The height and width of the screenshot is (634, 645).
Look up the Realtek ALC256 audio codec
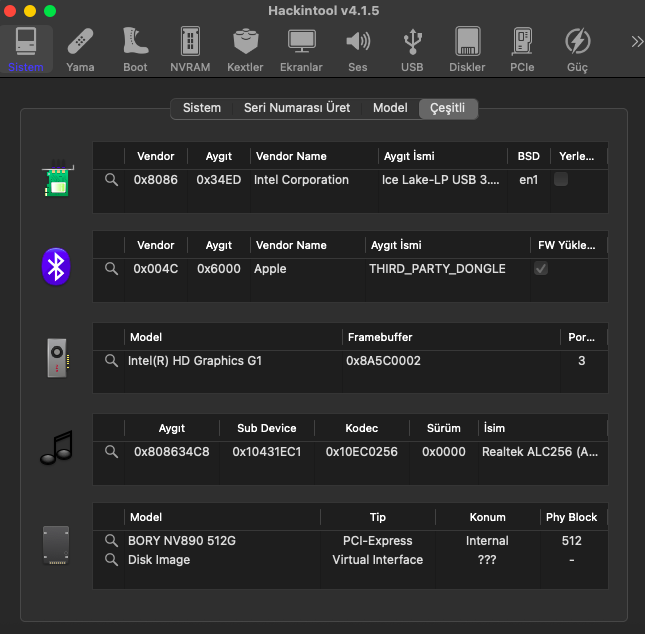pos(111,451)
